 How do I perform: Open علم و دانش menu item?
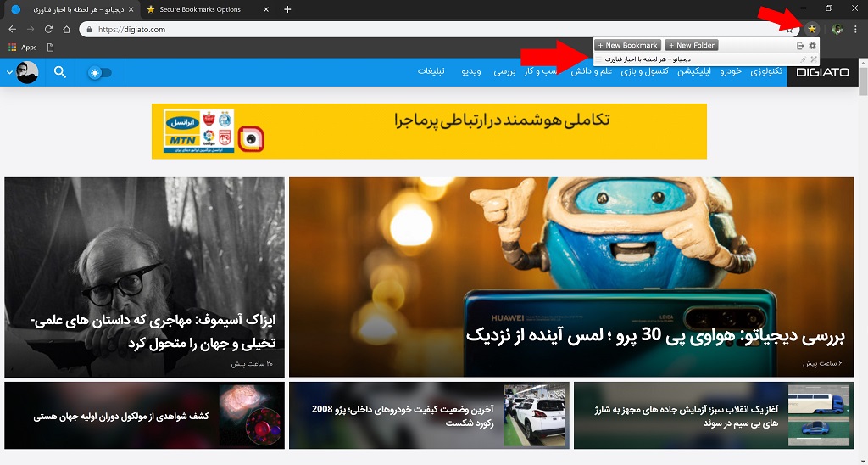pyautogui.click(x=592, y=71)
